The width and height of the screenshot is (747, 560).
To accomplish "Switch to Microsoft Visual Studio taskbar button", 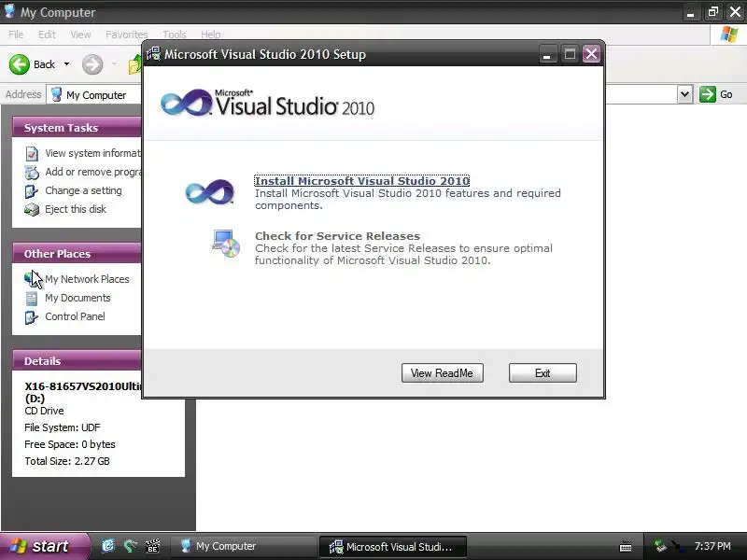I will (x=392, y=546).
